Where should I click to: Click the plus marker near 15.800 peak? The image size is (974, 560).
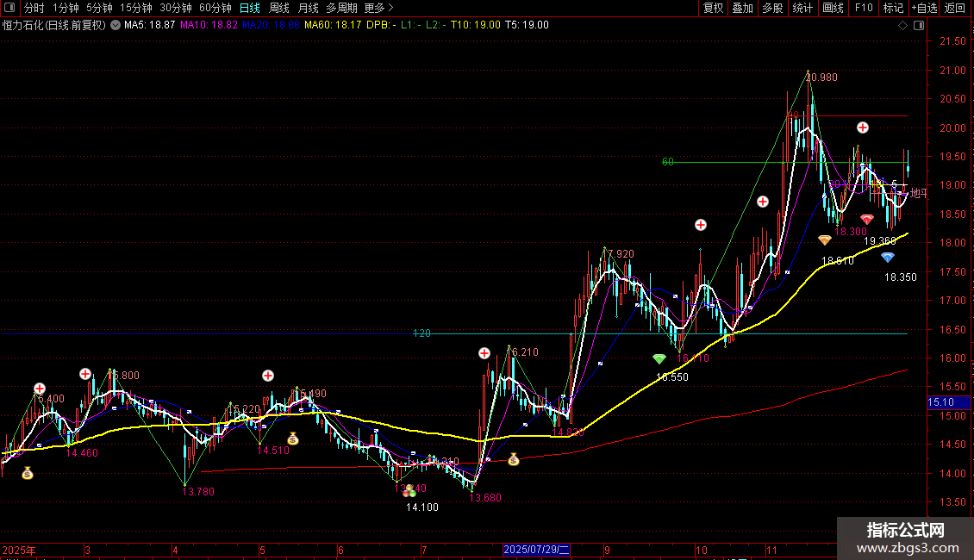click(x=85, y=374)
